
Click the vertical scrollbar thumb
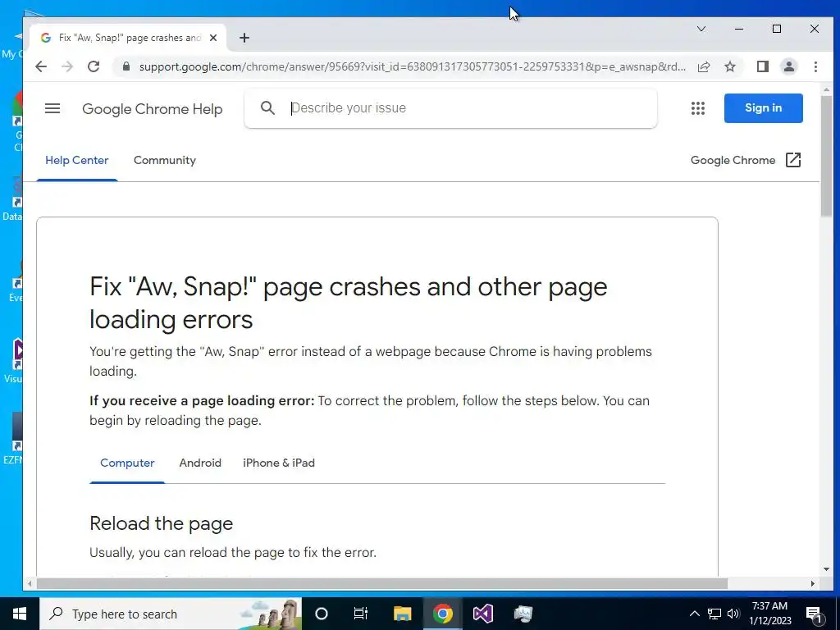tap(826, 155)
